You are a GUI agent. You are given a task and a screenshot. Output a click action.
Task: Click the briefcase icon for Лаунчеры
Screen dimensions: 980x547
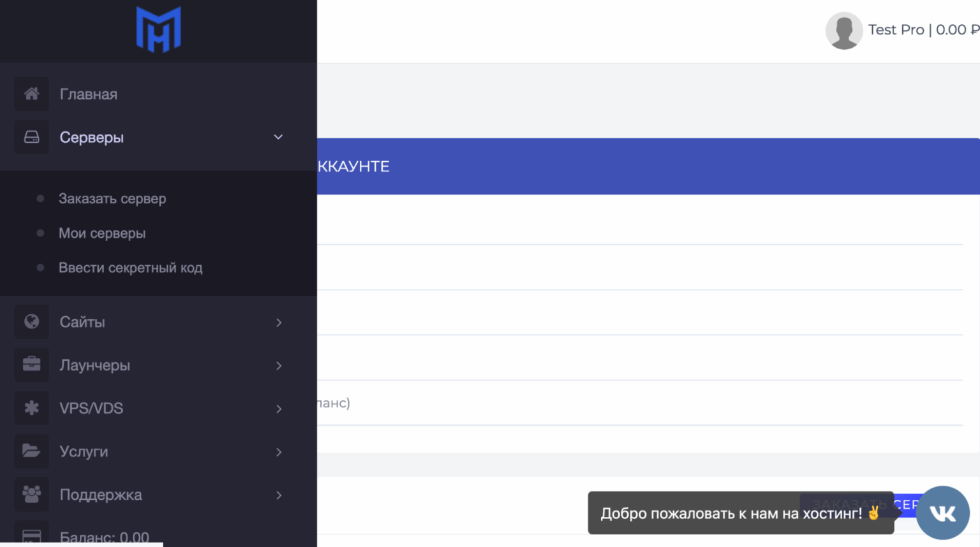[x=31, y=365]
